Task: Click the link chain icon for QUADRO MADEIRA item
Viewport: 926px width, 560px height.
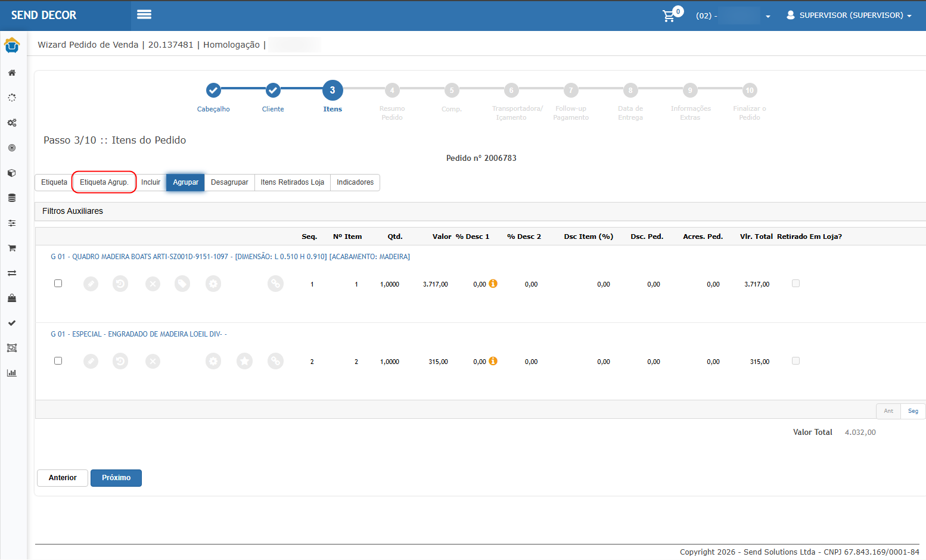Action: click(275, 284)
